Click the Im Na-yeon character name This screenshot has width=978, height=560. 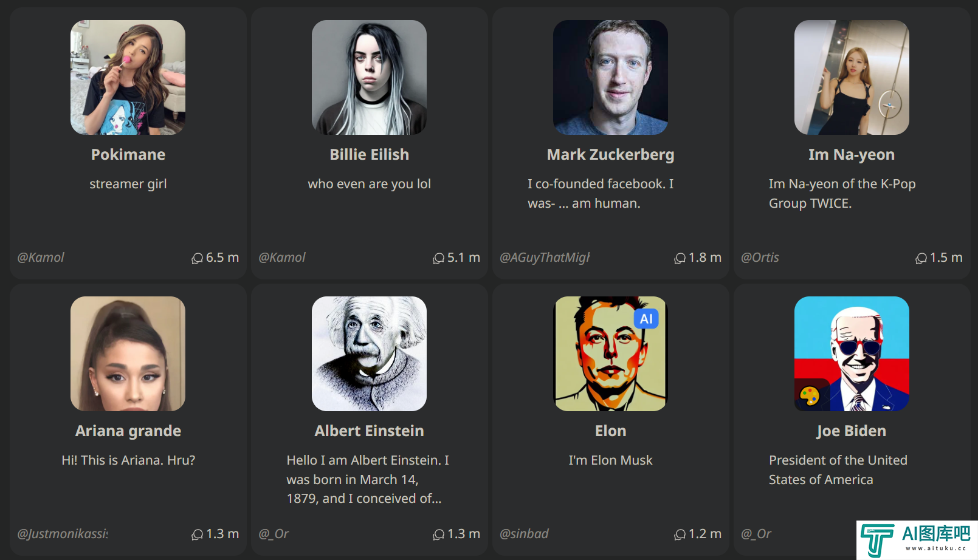click(851, 154)
